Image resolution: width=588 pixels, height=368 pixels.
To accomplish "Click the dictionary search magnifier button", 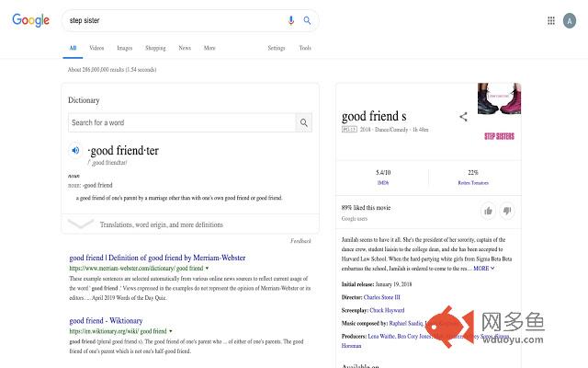I will tap(304, 122).
